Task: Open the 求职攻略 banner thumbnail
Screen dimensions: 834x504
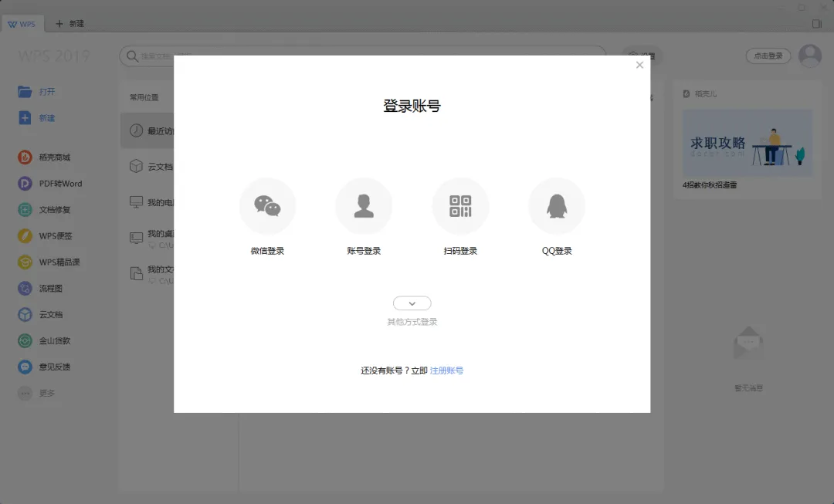Action: click(748, 143)
